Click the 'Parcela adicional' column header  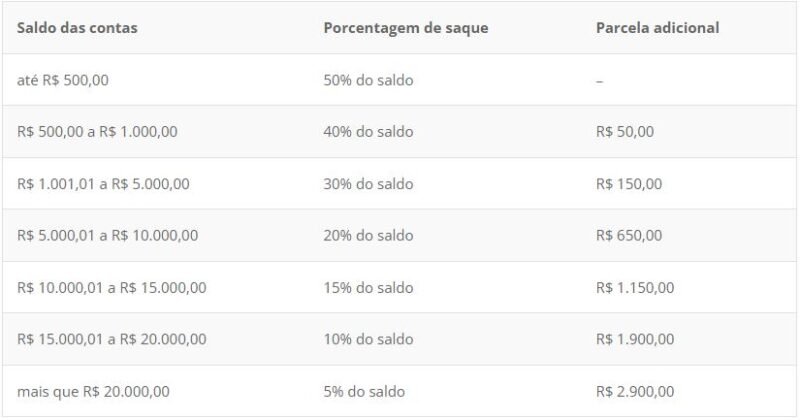pos(656,28)
